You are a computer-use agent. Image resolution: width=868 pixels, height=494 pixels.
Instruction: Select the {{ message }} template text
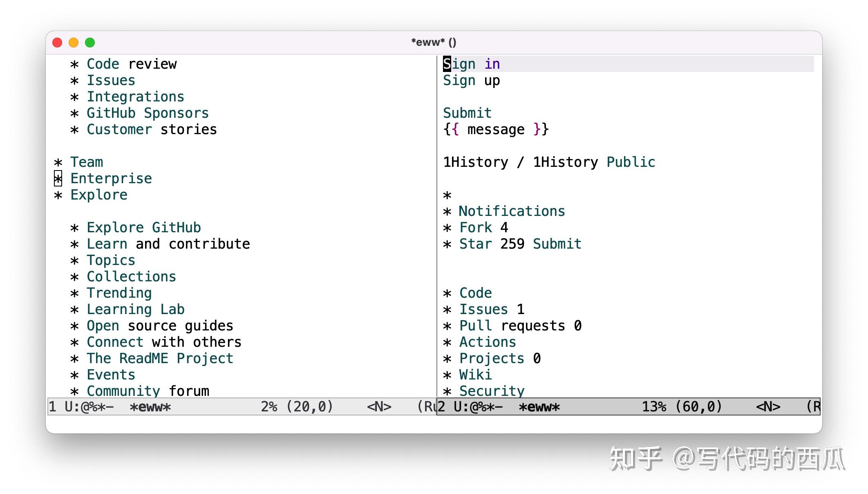pos(496,130)
